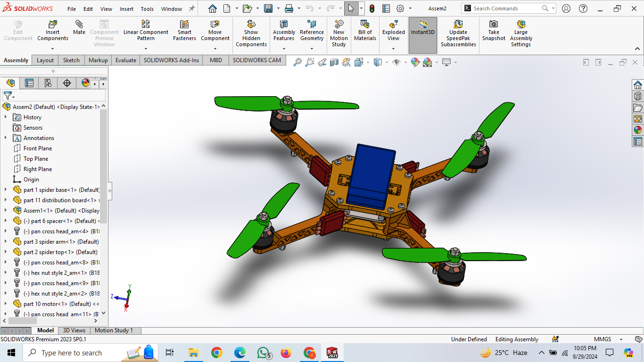Click the Help question mark icon

coord(583,8)
